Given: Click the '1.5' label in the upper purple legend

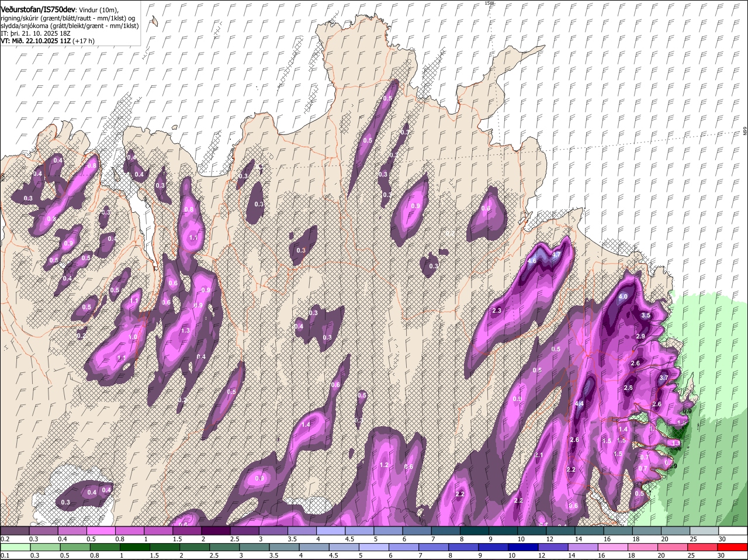Looking at the screenshot, I should [178, 539].
